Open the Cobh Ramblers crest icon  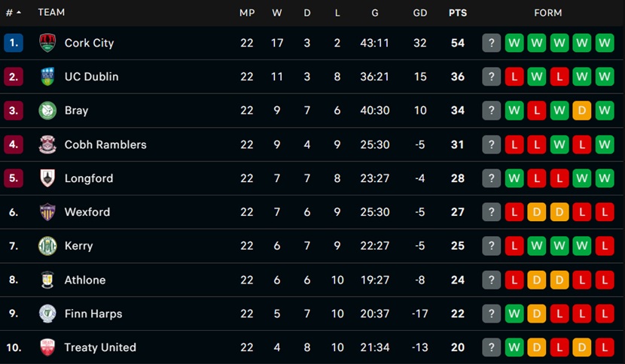(47, 144)
